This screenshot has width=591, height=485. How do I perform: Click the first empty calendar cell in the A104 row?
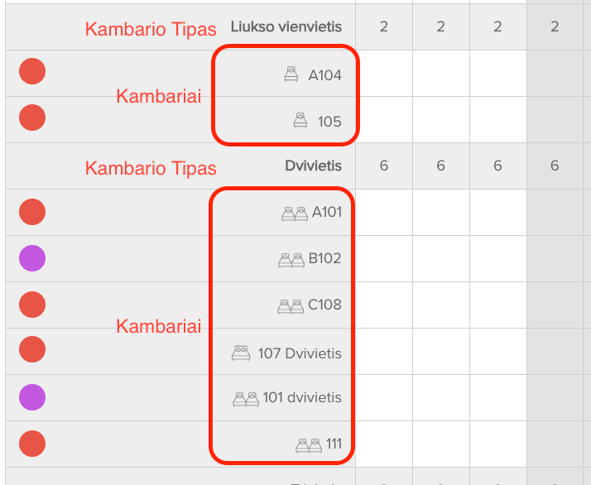tap(384, 73)
